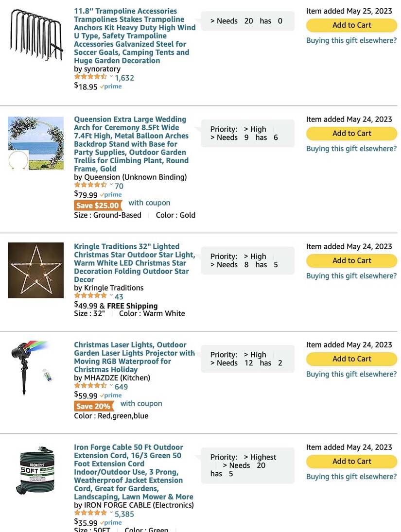Viewport: 401px width, 532px height.
Task: View 1,632 reviews for trampoline stakes
Action: 124,78
